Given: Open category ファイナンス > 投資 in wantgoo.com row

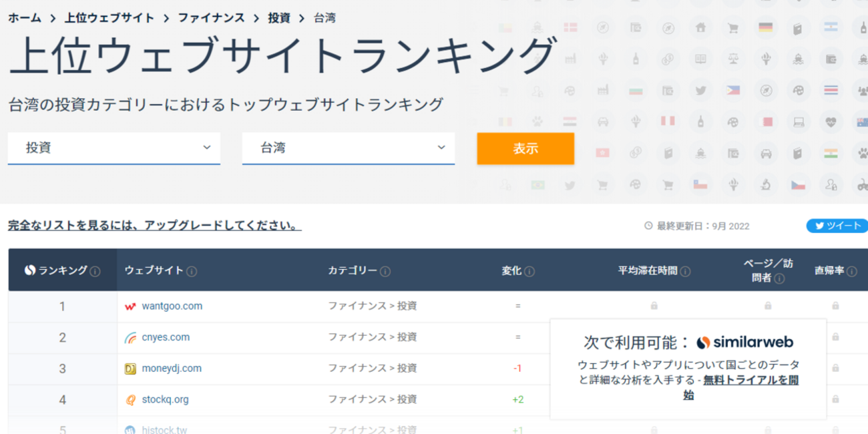Looking at the screenshot, I should (372, 306).
